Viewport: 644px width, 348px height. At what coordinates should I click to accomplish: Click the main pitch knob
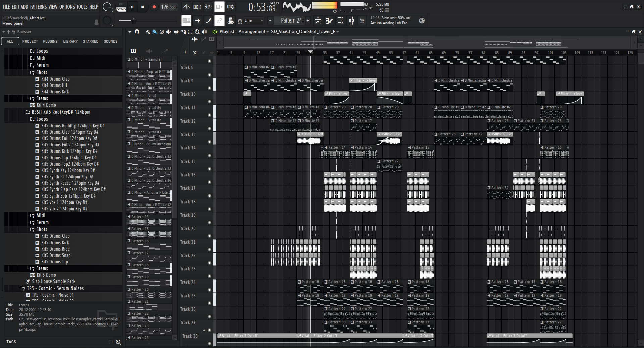107,20
